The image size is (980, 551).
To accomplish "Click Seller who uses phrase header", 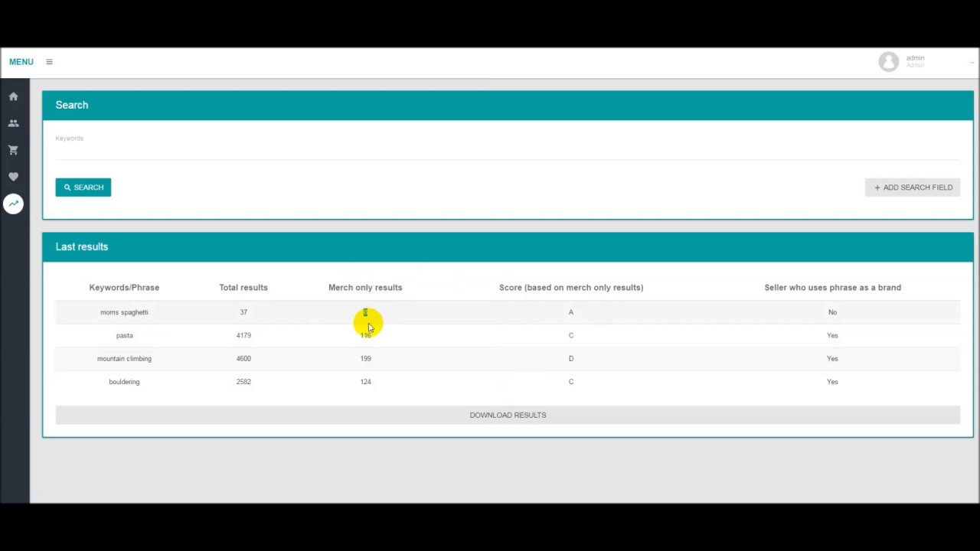I will pyautogui.click(x=832, y=288).
